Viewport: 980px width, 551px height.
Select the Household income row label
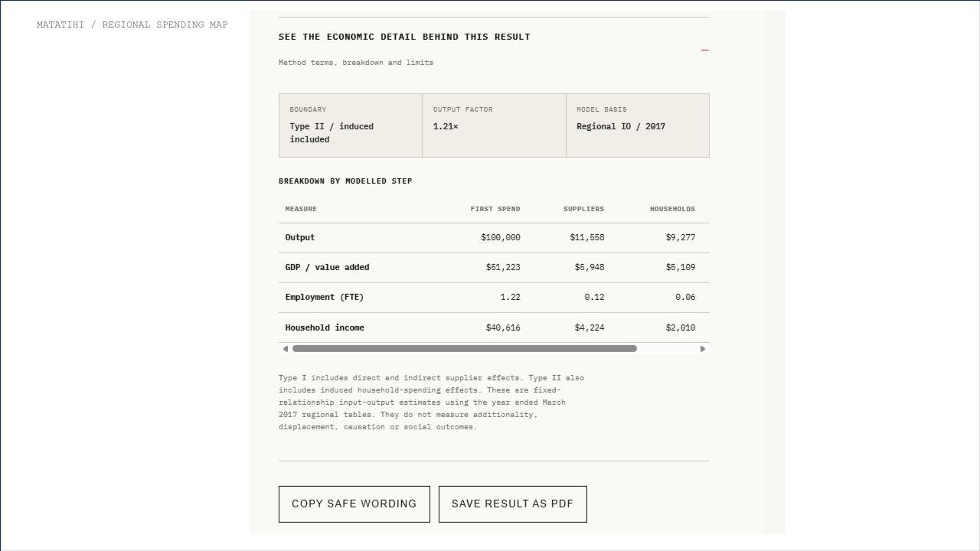pos(325,328)
